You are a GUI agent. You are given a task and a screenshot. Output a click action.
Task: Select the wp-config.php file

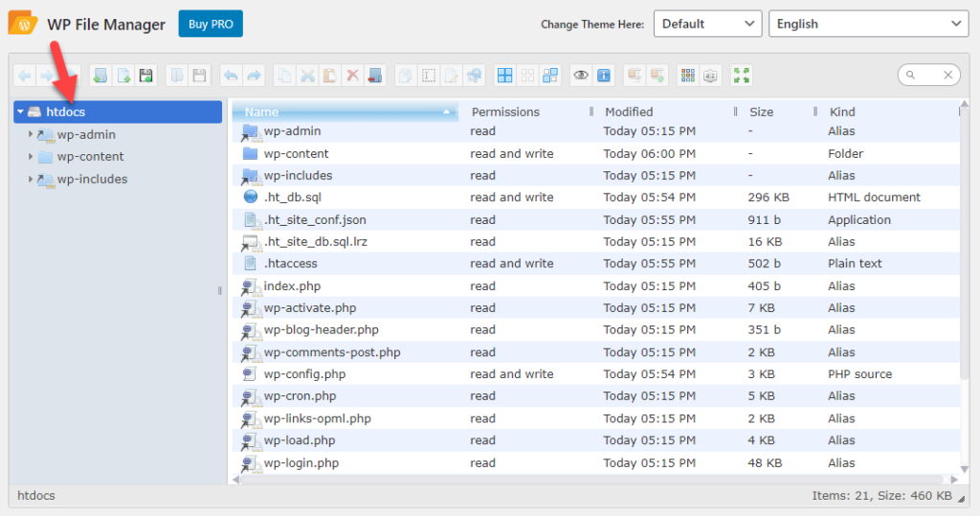(x=595, y=374)
